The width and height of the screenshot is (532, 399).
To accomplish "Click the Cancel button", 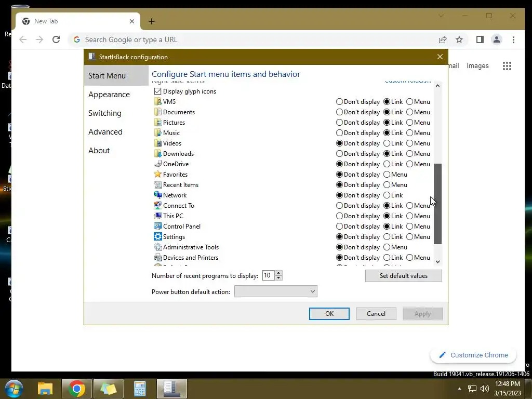I will [376, 314].
